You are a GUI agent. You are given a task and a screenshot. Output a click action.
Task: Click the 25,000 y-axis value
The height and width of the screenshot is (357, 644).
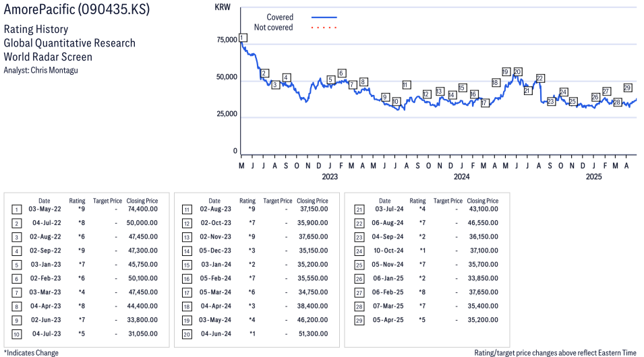coord(227,114)
